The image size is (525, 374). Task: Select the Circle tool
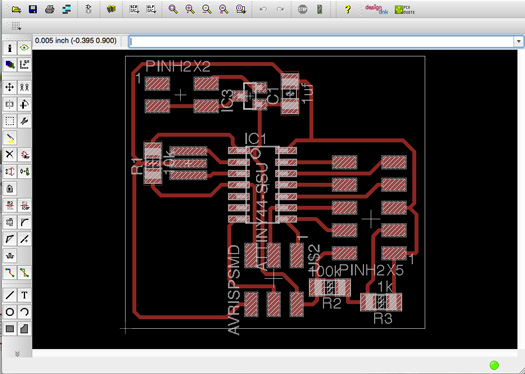point(10,312)
